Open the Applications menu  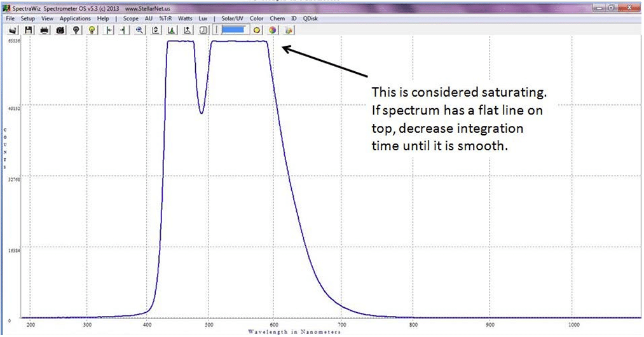pos(76,19)
